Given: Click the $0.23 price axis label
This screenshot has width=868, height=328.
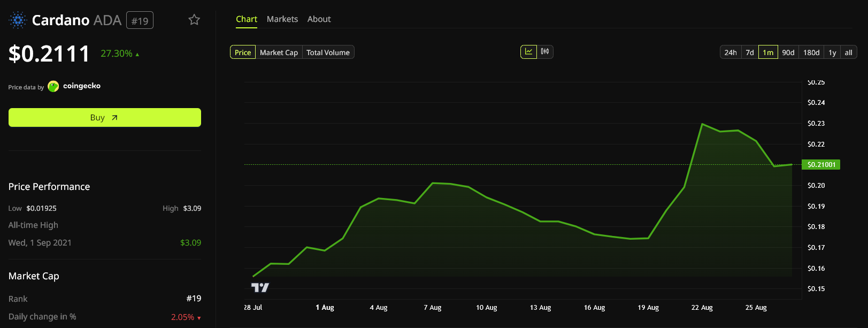Looking at the screenshot, I should [816, 124].
